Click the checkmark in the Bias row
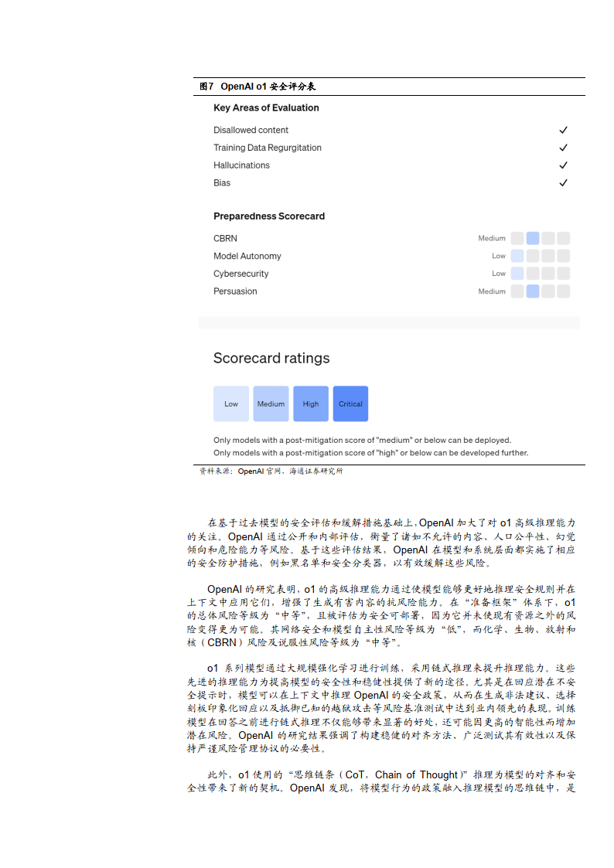The width and height of the screenshot is (614, 868). 563,183
